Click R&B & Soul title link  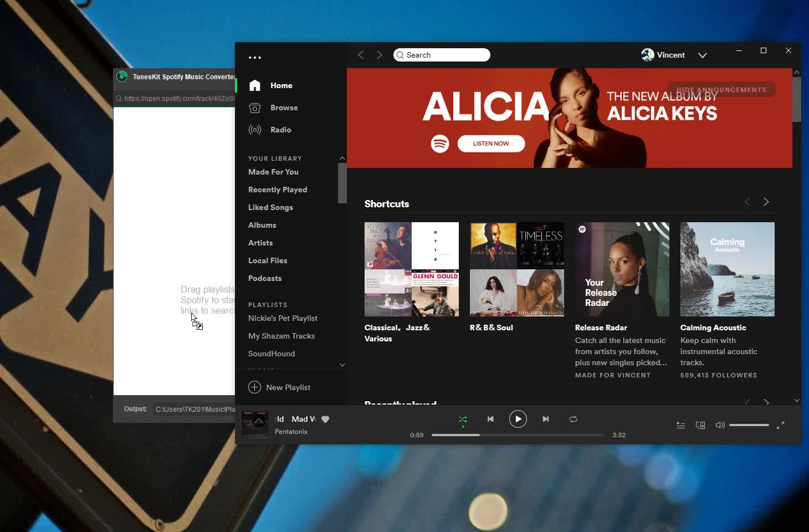[491, 328]
